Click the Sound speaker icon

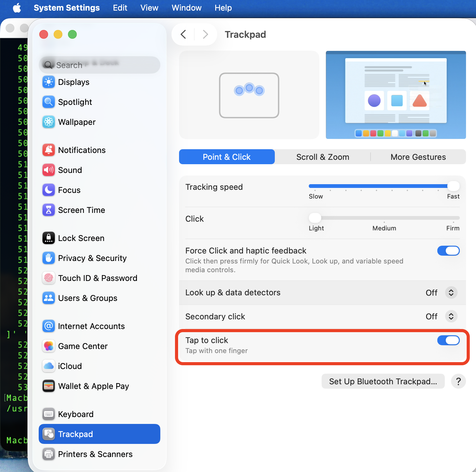49,170
